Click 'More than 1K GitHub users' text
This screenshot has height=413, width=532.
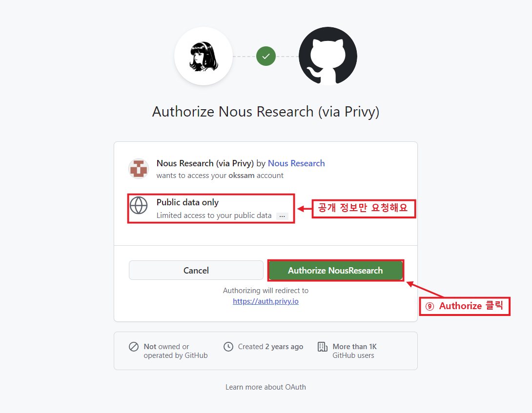coord(354,351)
